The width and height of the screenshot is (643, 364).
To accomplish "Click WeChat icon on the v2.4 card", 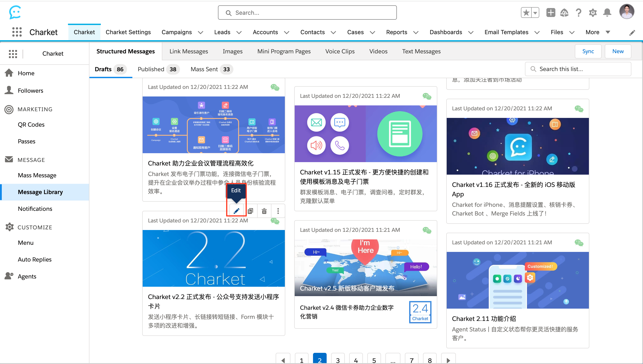I will coord(427,230).
